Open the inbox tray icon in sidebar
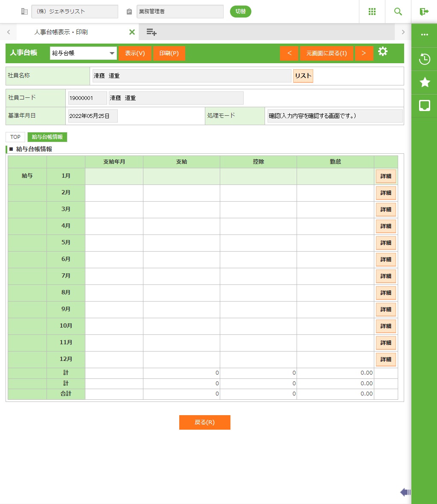The image size is (437, 504). [424, 105]
